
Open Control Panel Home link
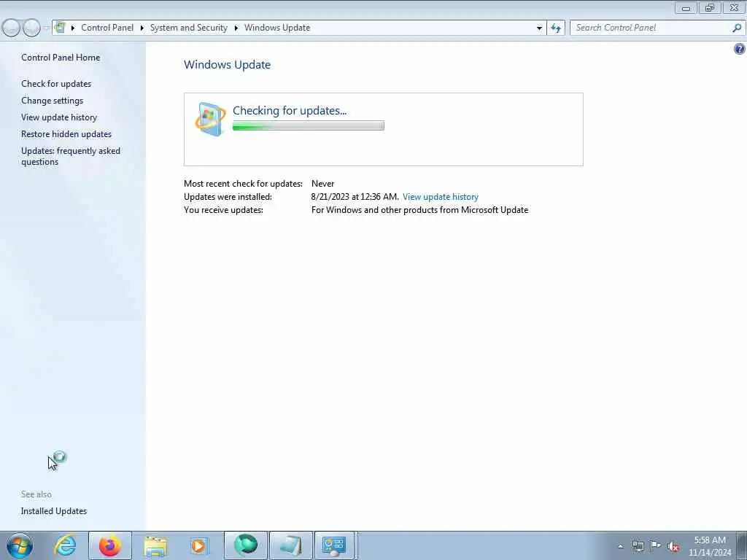tap(61, 58)
